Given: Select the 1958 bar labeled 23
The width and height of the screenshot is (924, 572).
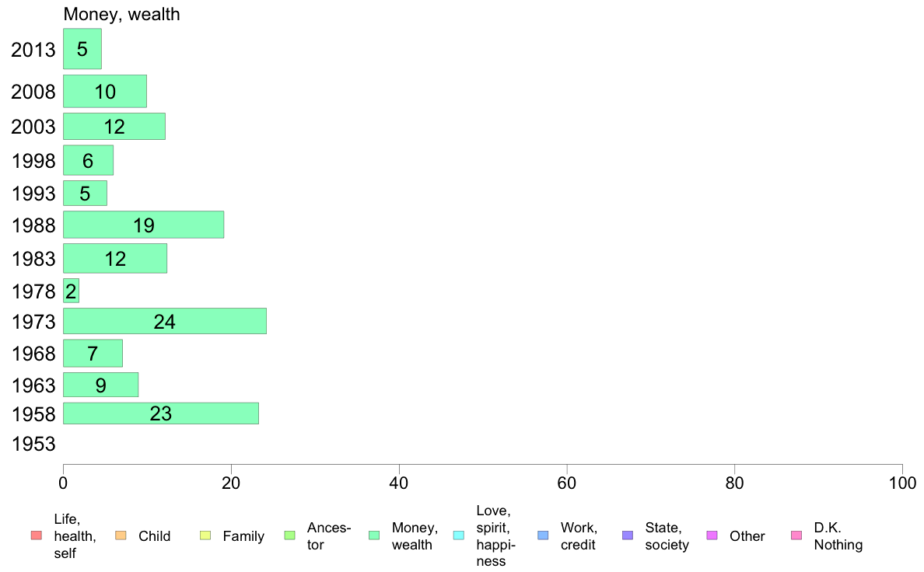Looking at the screenshot, I should click(x=161, y=413).
